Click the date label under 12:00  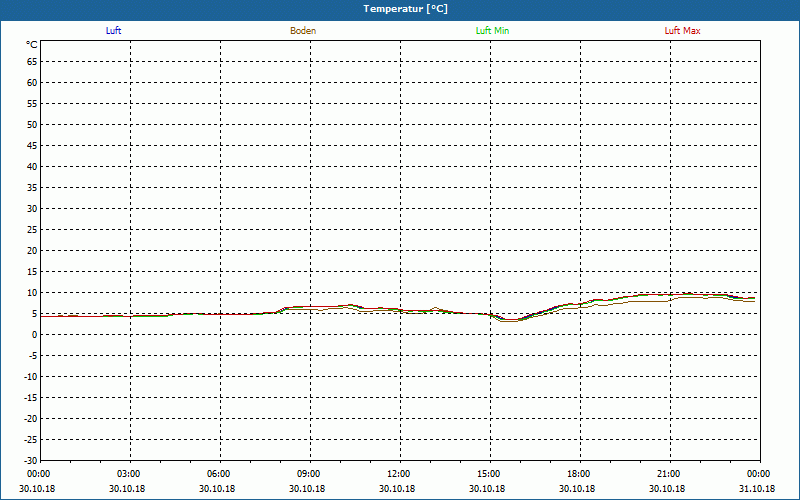pyautogui.click(x=397, y=489)
